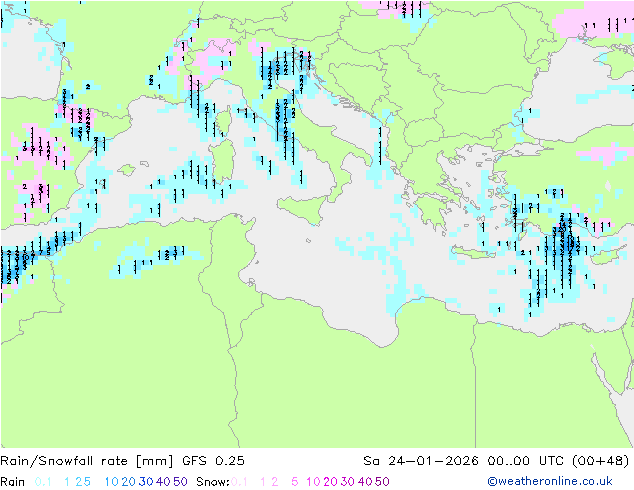Select the rain legend value 50
Viewport: 634px width, 490px height.
point(180,482)
